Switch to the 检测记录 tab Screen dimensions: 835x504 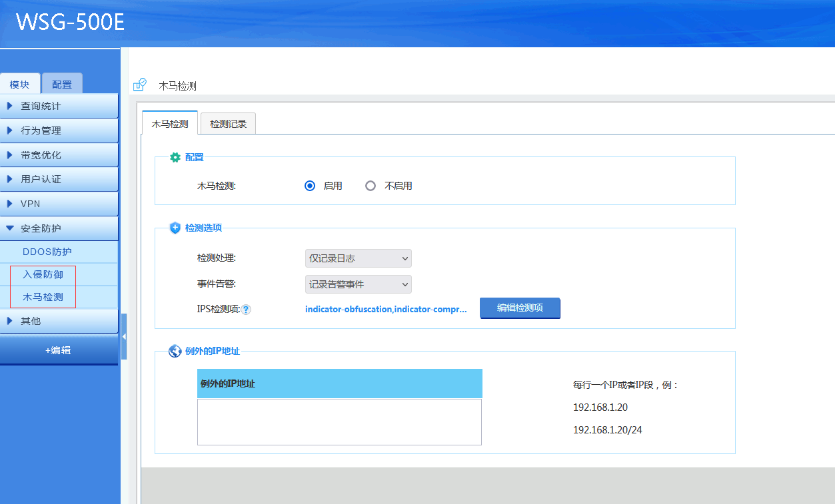pos(228,124)
